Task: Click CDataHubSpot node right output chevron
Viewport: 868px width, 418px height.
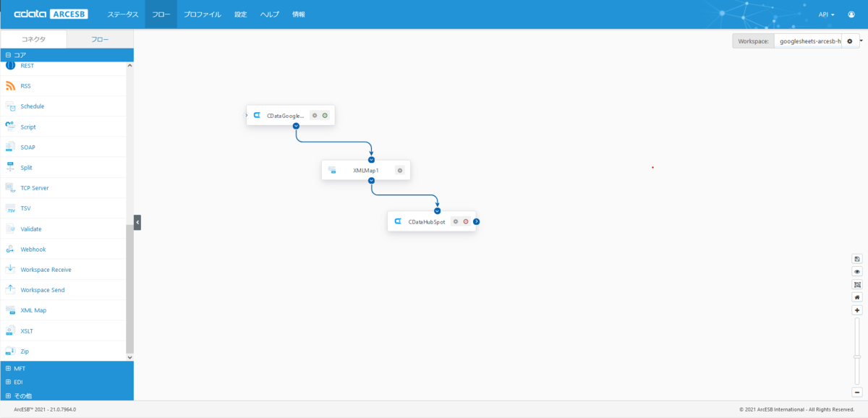Action: (x=477, y=221)
